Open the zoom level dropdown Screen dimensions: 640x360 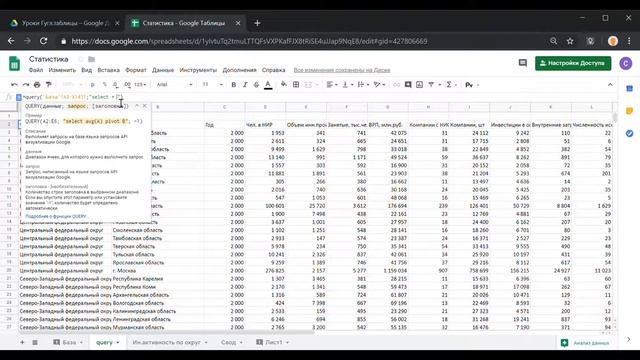tap(72, 84)
